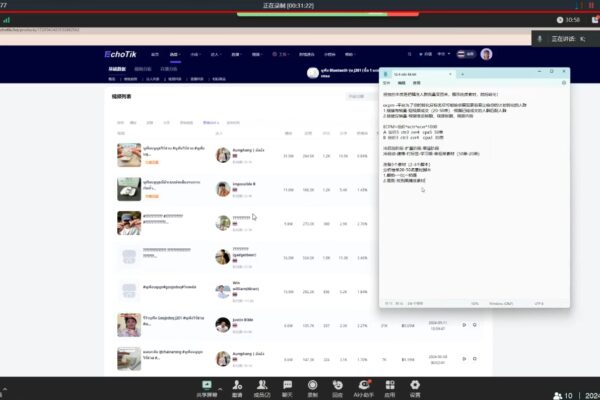This screenshot has height=400, width=600.
Task: Open meeting settings gear icon
Action: 415,389
